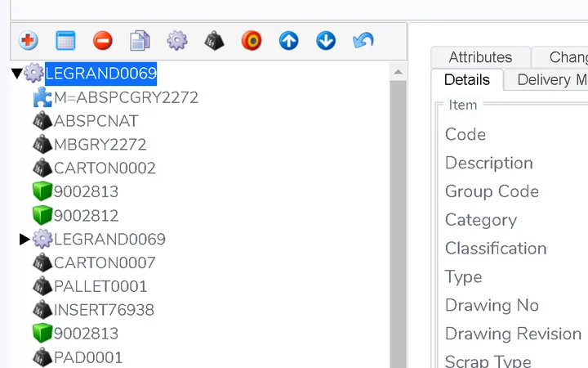Click the Type label
Image resolution: width=588 pixels, height=368 pixels.
click(464, 277)
